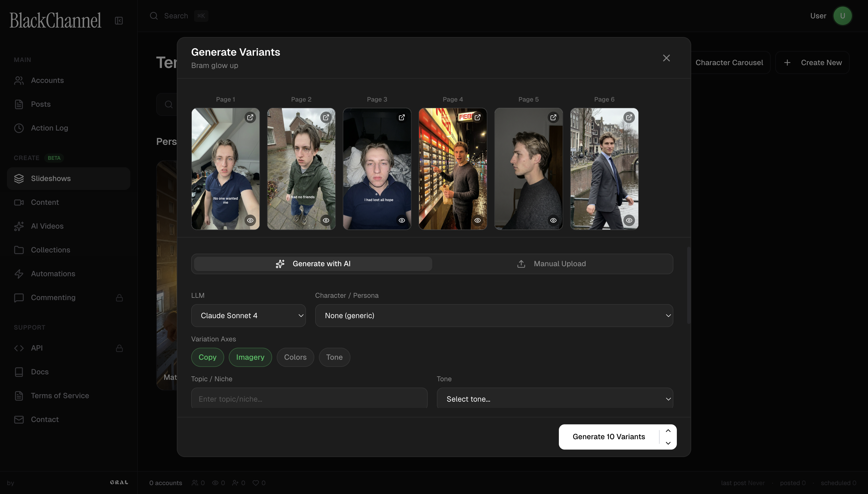Viewport: 868px width, 494px height.
Task: Collapse sidebar using panel icon
Action: coord(119,21)
